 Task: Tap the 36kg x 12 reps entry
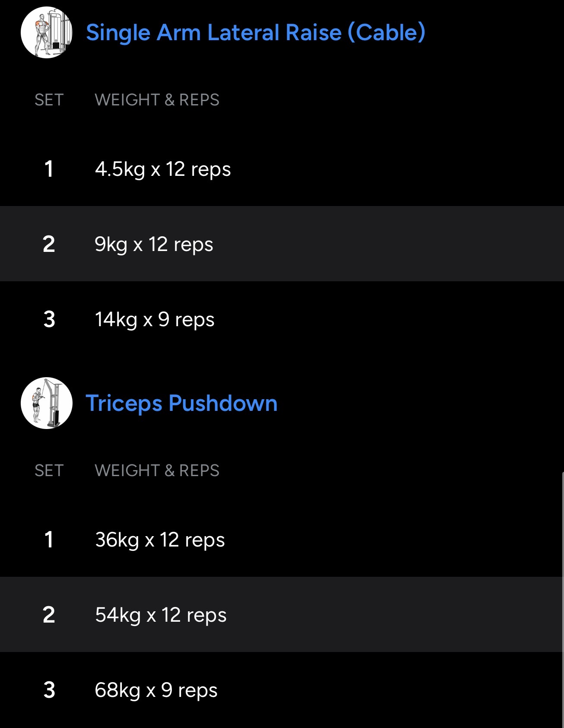point(160,540)
